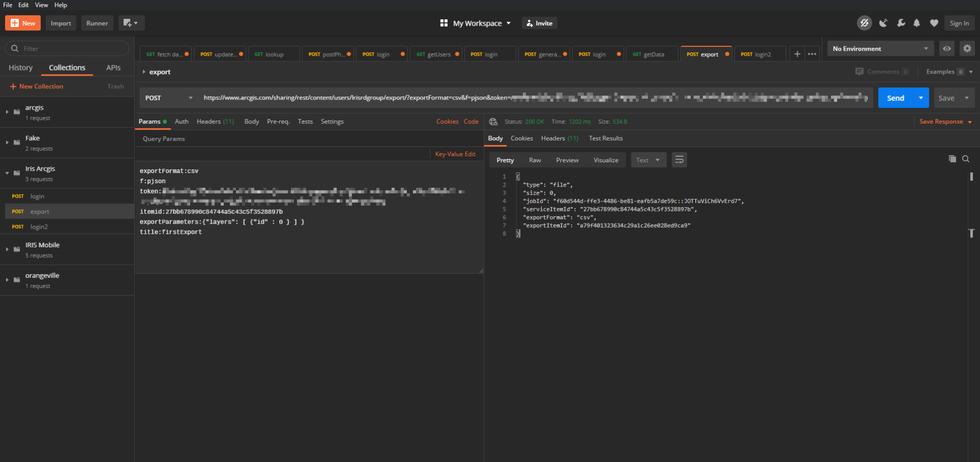Viewport: 980px width, 462px height.
Task: Switch to the History sidebar tab
Action: click(x=20, y=68)
